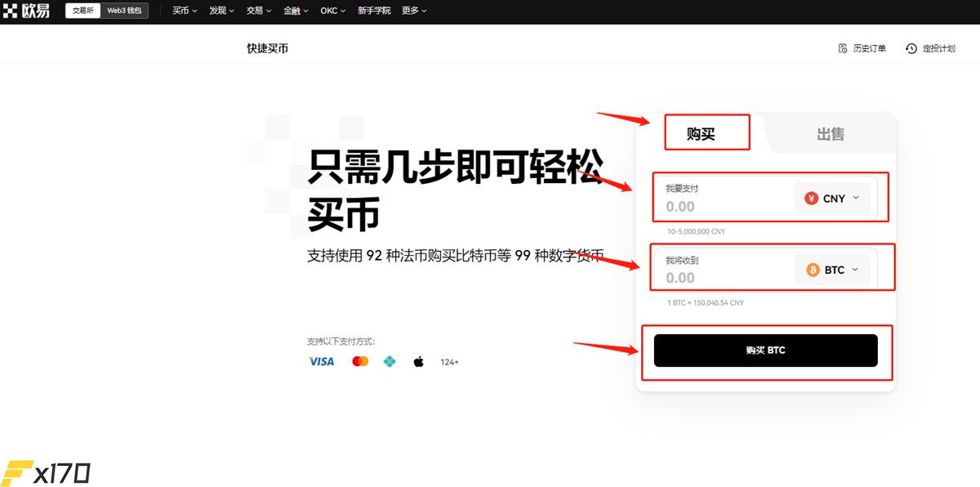980x487 pixels.
Task: Open 新手学院 in the top menu
Action: [373, 11]
